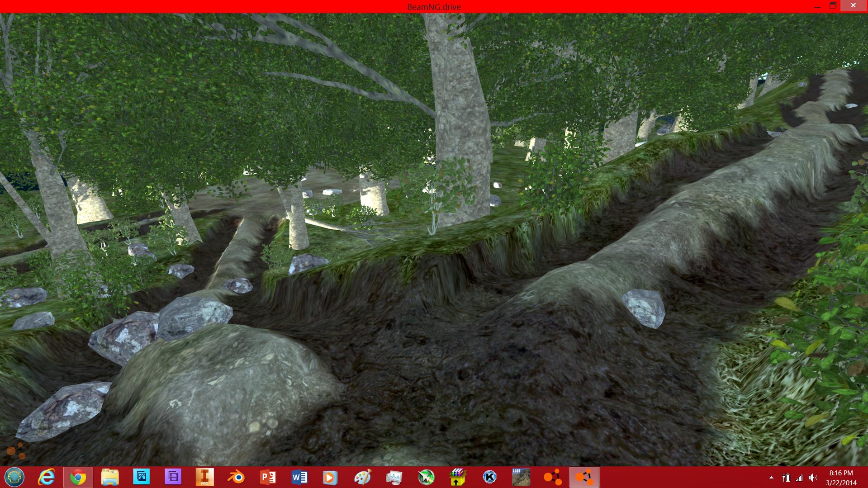This screenshot has height=488, width=868.
Task: Launch Autodesk Inventor Pro from taskbar
Action: pyautogui.click(x=204, y=477)
